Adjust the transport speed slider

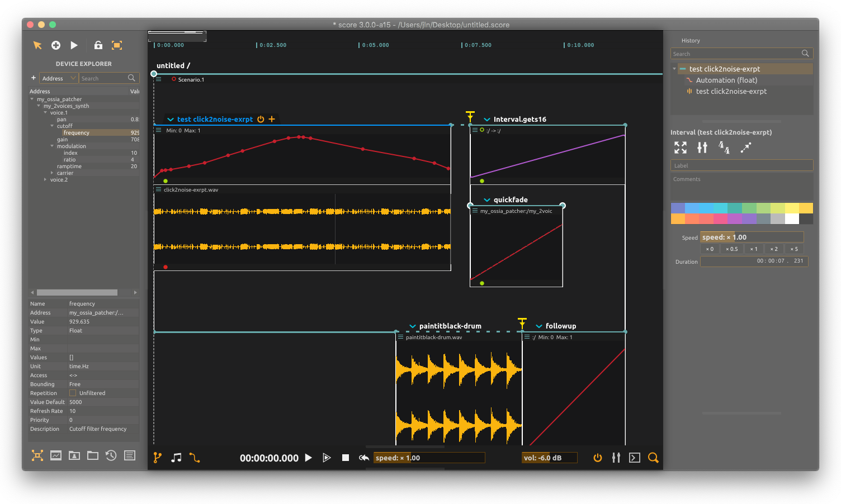point(429,458)
